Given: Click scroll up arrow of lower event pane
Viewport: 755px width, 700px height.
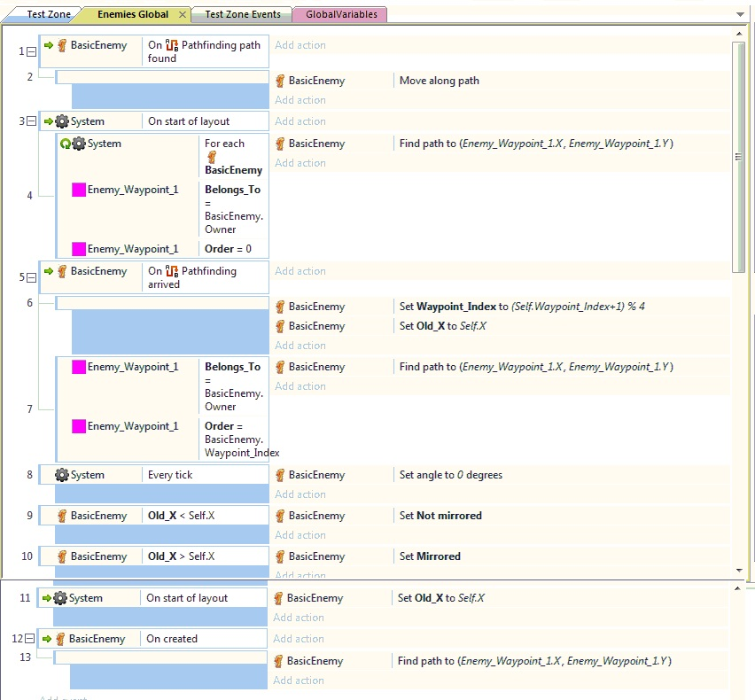Looking at the screenshot, I should tap(737, 588).
